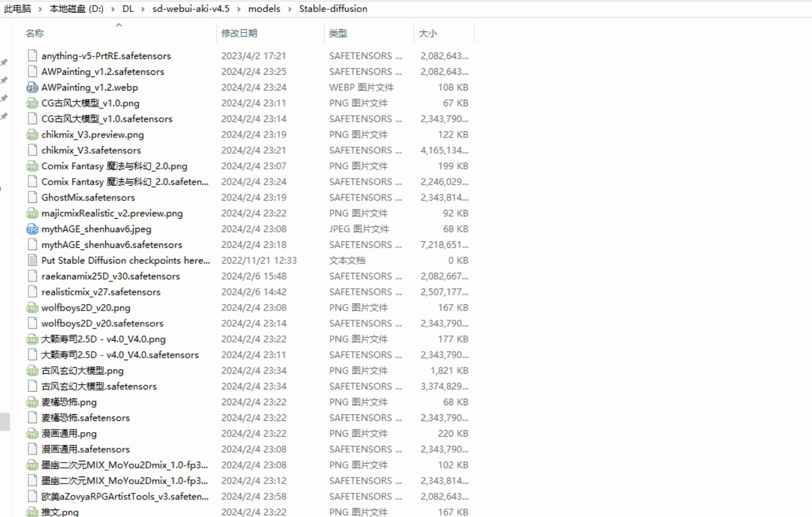
Task: Click the 2024/2/6 15:48 modified date
Action: (x=253, y=276)
